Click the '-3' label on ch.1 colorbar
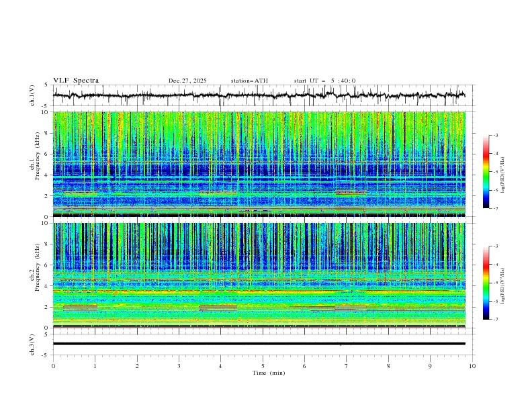This screenshot has width=532, height=411. click(495, 135)
